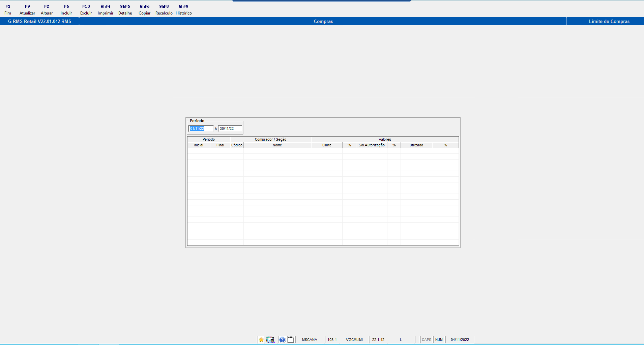Click G-RMS Retail V22.01.042 RMS label

click(x=40, y=21)
